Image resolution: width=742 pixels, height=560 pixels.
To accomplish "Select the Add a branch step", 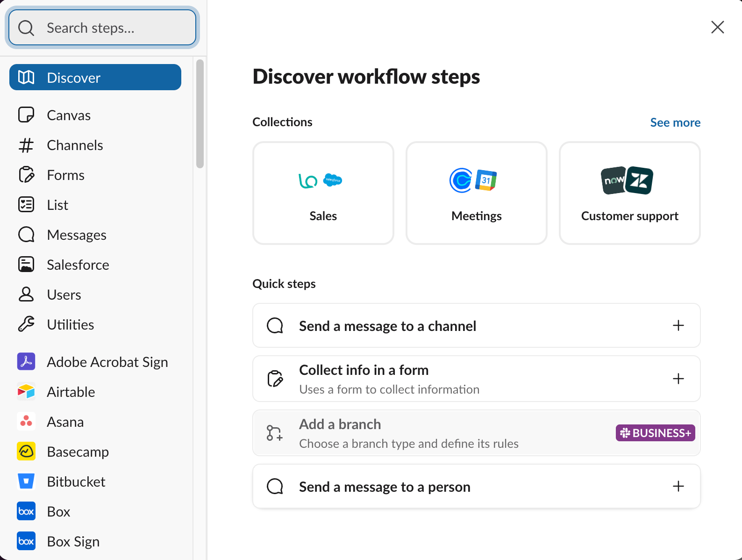I will click(x=477, y=433).
